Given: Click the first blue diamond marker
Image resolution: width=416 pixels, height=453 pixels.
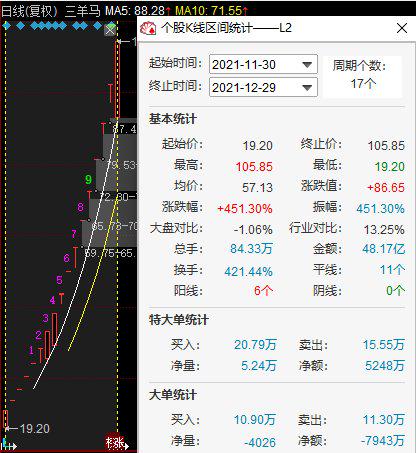Looking at the screenshot, I should pyautogui.click(x=6, y=26).
